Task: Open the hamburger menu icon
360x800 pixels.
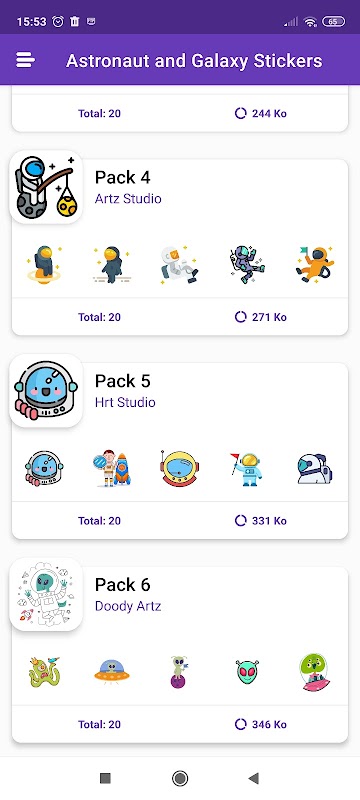Action: point(25,60)
